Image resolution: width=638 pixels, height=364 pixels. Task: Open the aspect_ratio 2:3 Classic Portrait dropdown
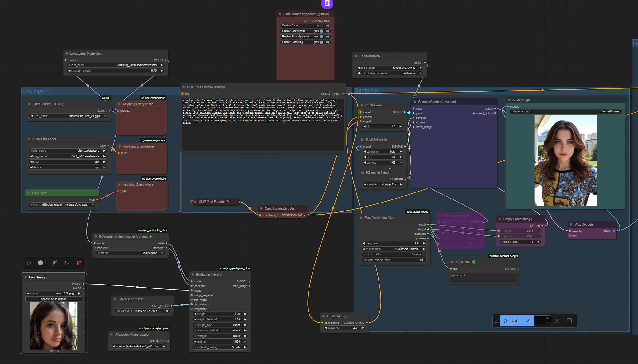tap(394, 249)
